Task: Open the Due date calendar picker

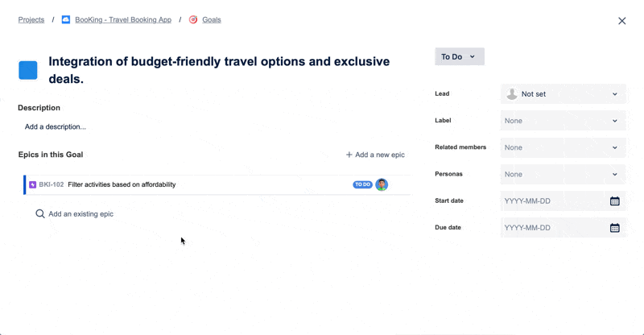Action: click(614, 228)
